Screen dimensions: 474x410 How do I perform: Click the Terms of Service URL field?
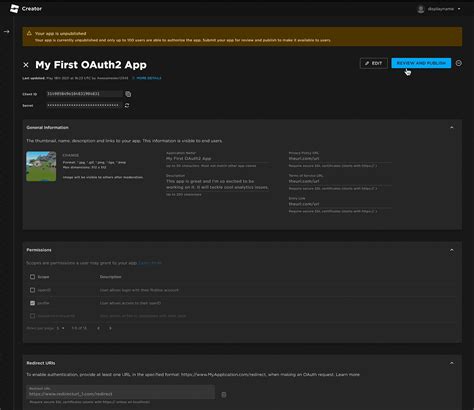340,181
